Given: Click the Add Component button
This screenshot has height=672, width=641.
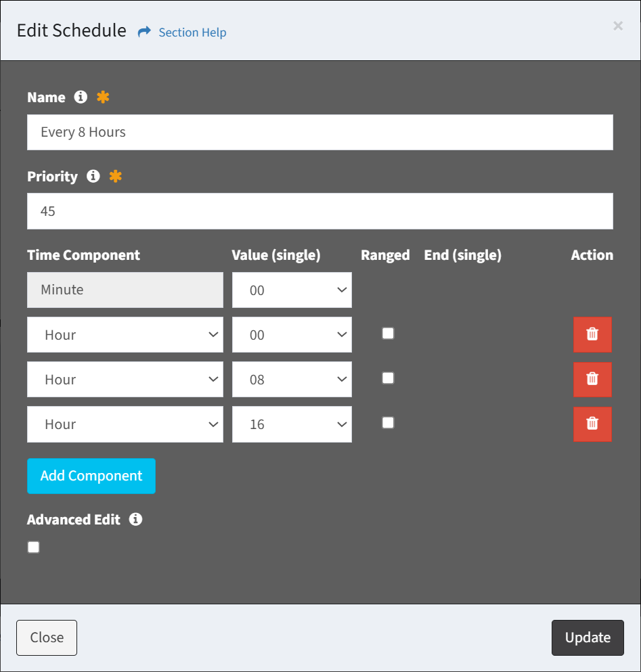Looking at the screenshot, I should (x=91, y=476).
